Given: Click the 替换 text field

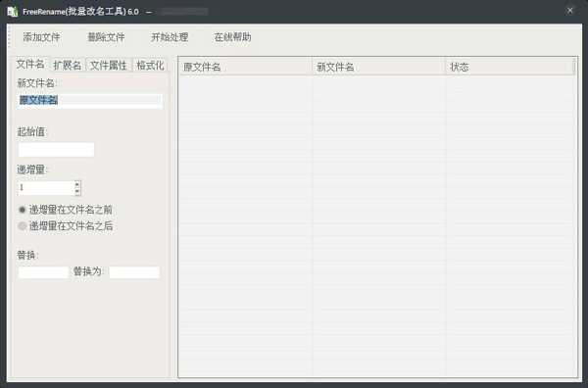Looking at the screenshot, I should pos(43,272).
